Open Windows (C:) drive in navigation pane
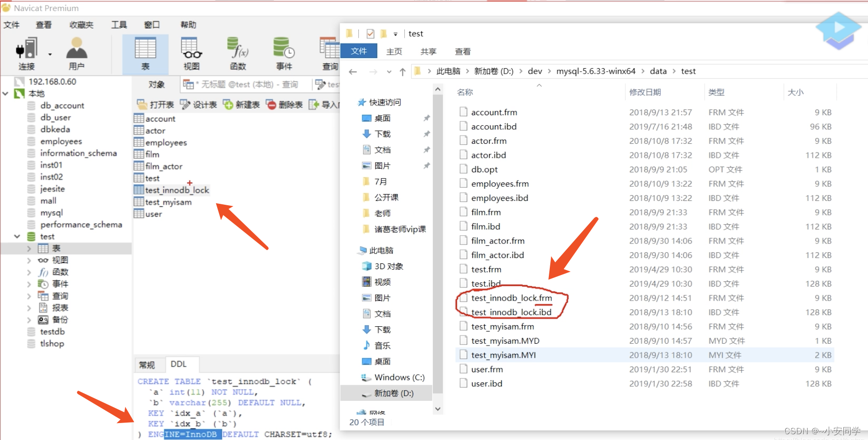The height and width of the screenshot is (440, 868). [399, 377]
